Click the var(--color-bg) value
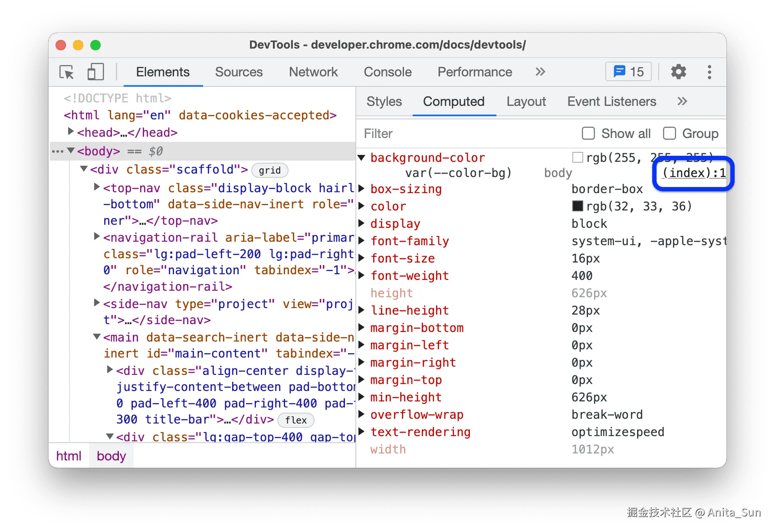 point(458,173)
